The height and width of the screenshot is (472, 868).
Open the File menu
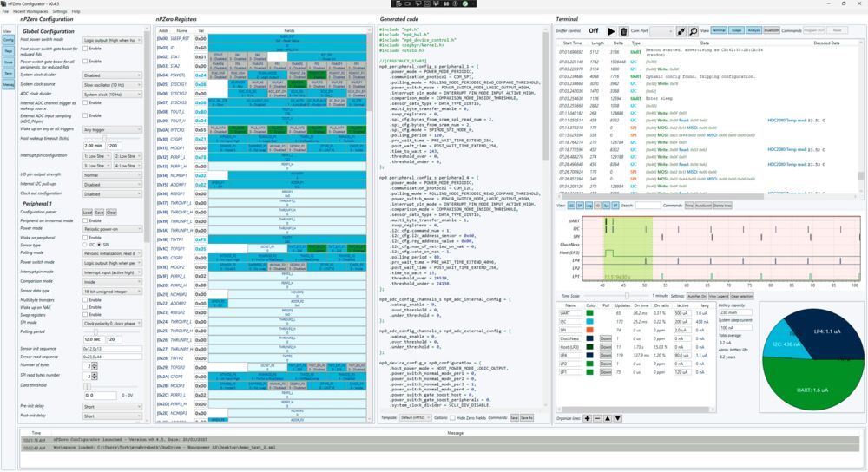pos(5,11)
